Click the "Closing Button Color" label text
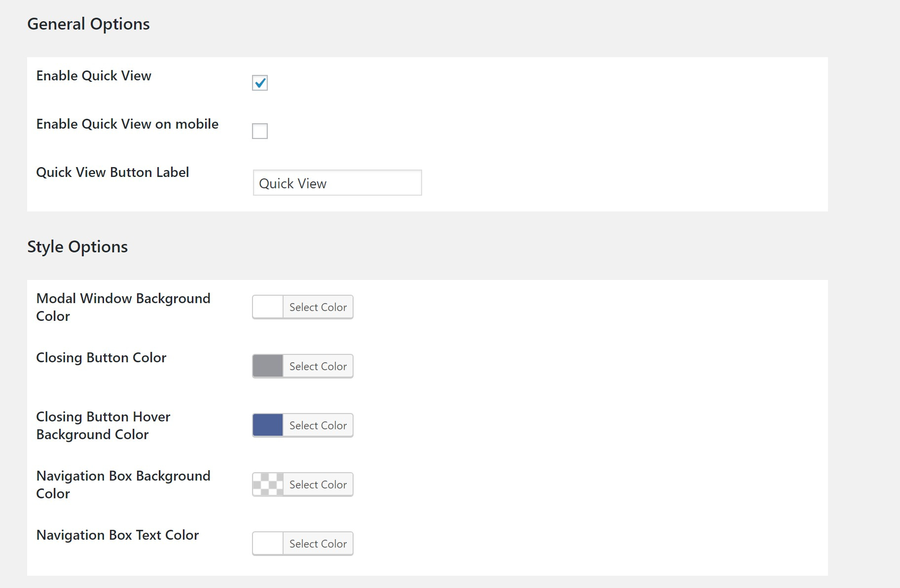The width and height of the screenshot is (900, 588). pyautogui.click(x=101, y=358)
